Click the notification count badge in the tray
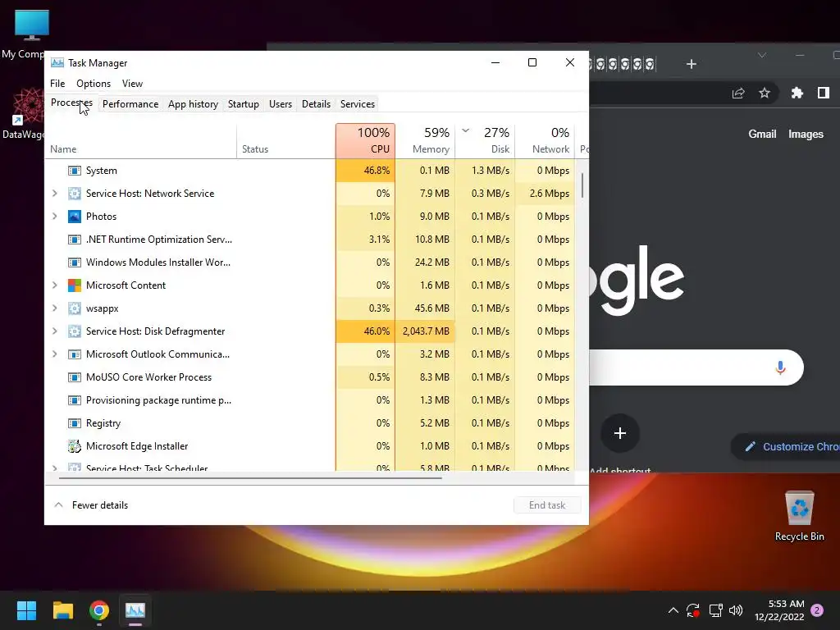Viewport: 840px width, 630px height. [817, 610]
